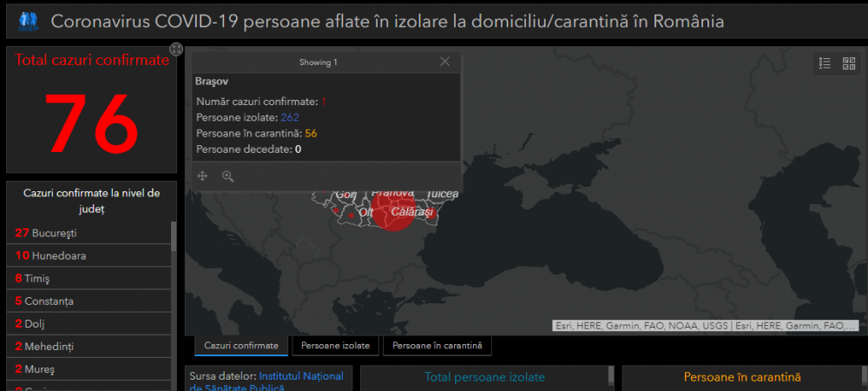The width and height of the screenshot is (868, 391).
Task: Click the Persoane în carantină value 56
Action: click(311, 134)
